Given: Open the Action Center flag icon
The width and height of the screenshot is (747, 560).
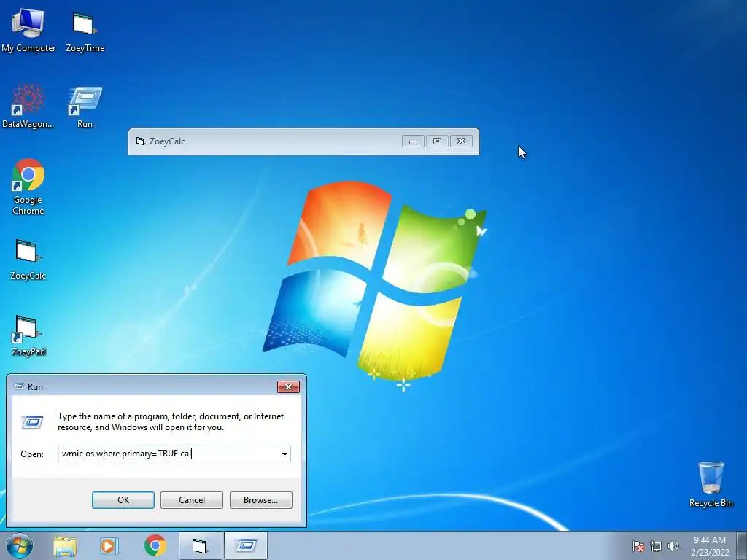Looking at the screenshot, I should click(638, 546).
